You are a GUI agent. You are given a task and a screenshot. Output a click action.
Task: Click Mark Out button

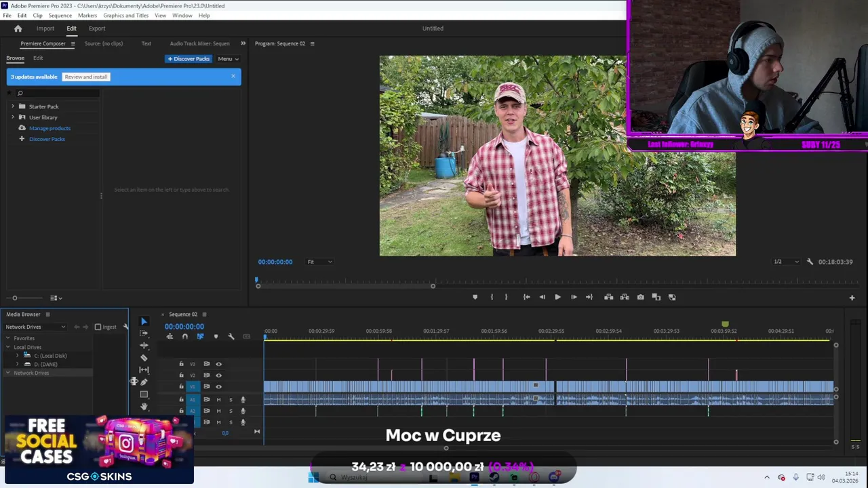(506, 297)
